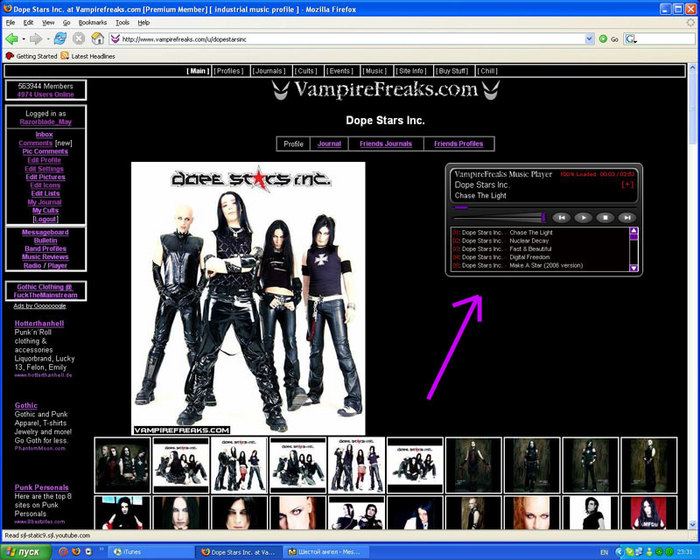The width and height of the screenshot is (700, 560).
Task: Select the [Music] site navigation tab
Action: (x=375, y=71)
